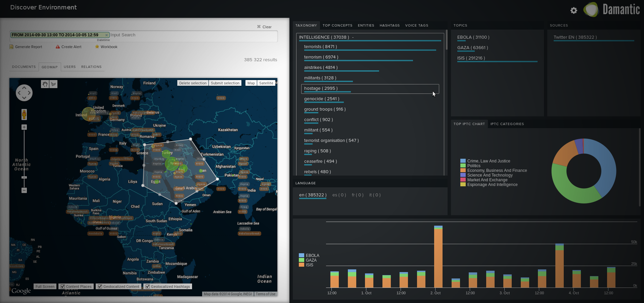
Task: Pan the map right with arrow control
Action: coord(30,93)
